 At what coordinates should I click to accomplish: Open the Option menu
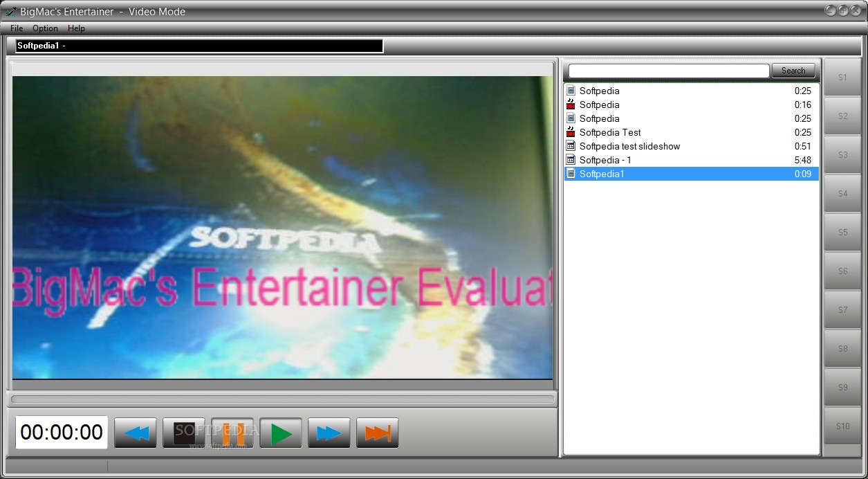pos(45,28)
